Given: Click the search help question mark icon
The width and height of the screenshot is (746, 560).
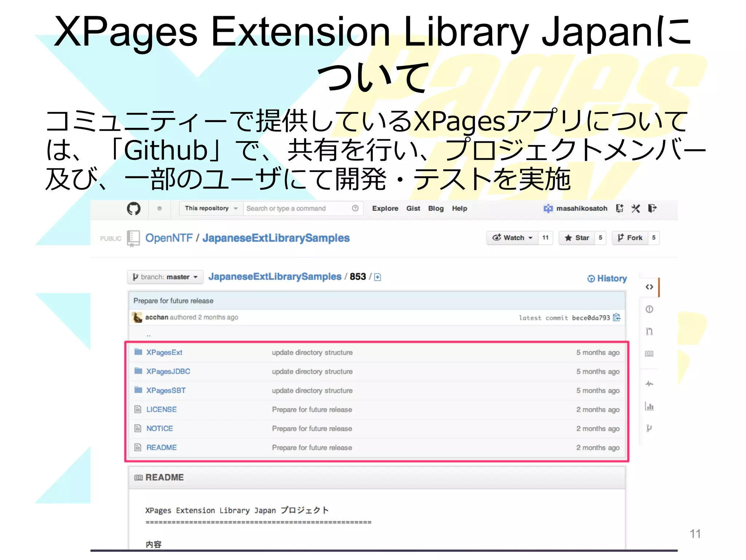Looking at the screenshot, I should (x=355, y=208).
